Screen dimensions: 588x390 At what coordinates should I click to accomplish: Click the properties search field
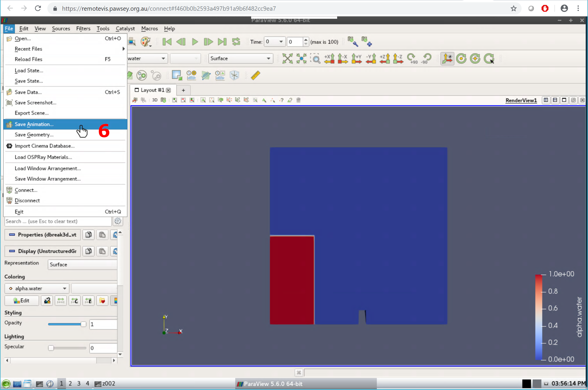coord(58,221)
